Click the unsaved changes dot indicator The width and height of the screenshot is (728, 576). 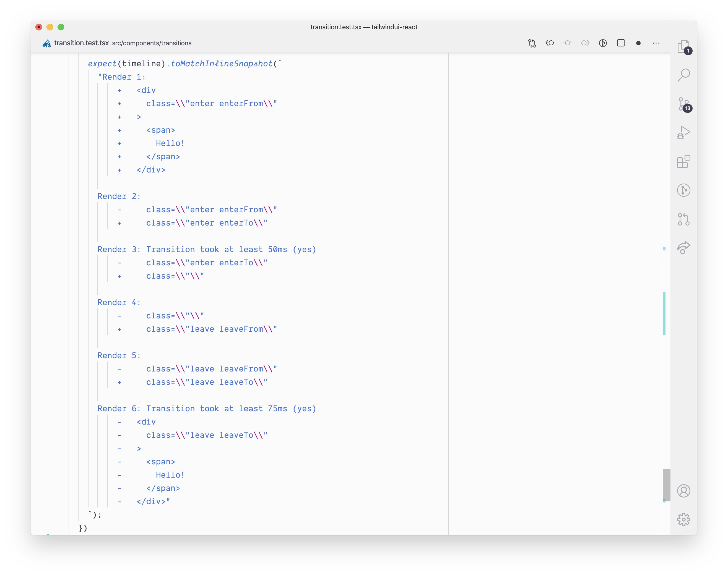(638, 43)
